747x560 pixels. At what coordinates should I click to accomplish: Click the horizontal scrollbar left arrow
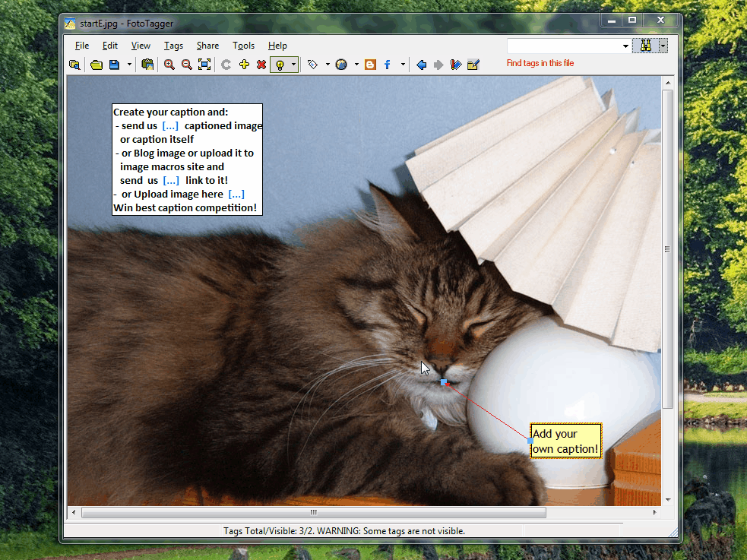click(74, 512)
